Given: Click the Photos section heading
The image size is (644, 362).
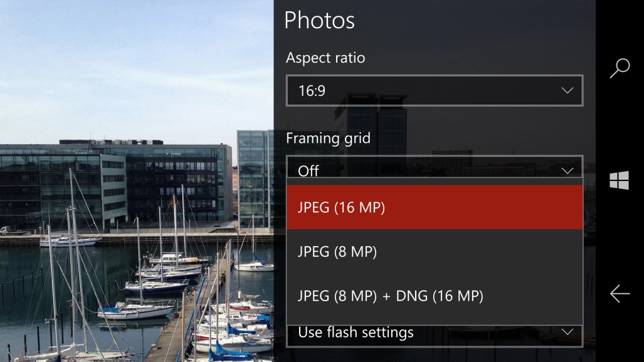Looking at the screenshot, I should coord(319,21).
